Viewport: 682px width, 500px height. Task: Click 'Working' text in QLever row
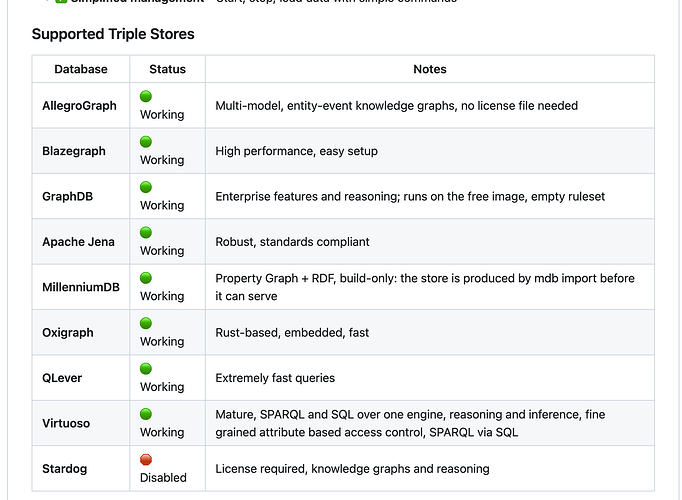point(162,387)
